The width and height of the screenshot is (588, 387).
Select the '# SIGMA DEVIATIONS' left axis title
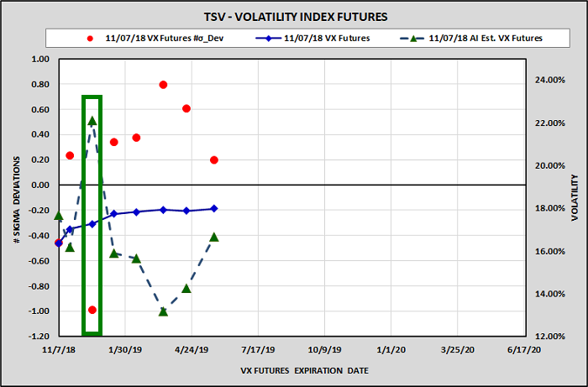point(18,198)
